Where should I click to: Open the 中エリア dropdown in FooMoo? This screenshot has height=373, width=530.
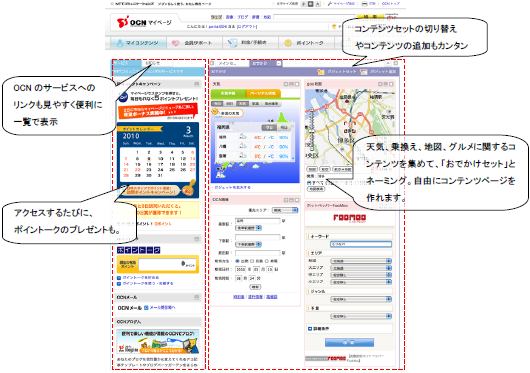coord(361,275)
